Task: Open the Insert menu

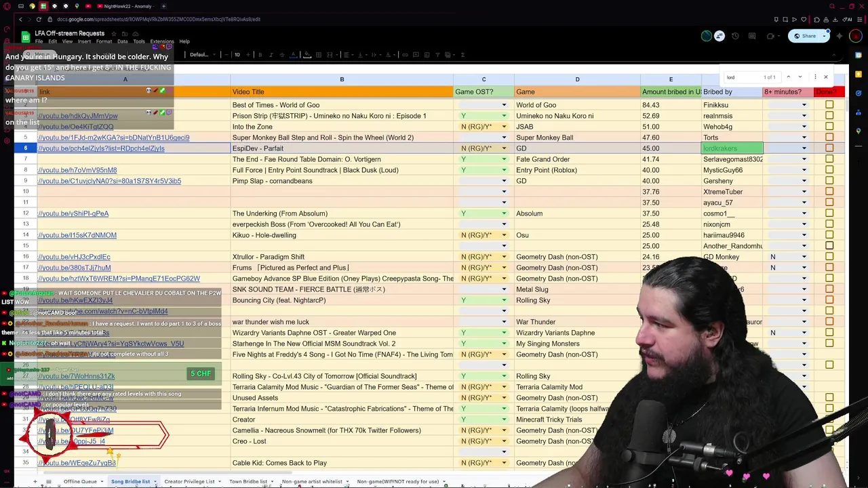Action: click(x=84, y=41)
